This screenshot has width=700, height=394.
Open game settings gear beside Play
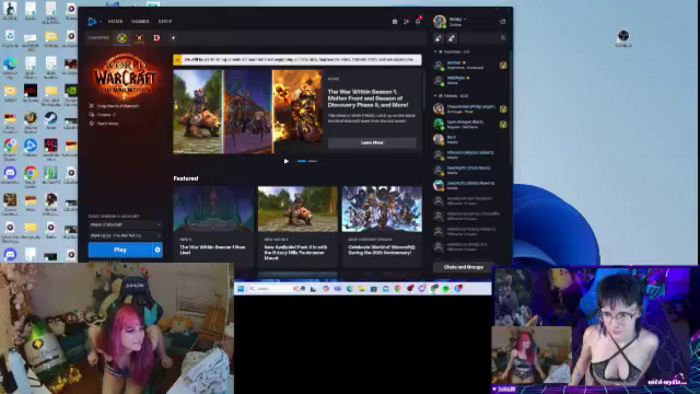point(158,250)
